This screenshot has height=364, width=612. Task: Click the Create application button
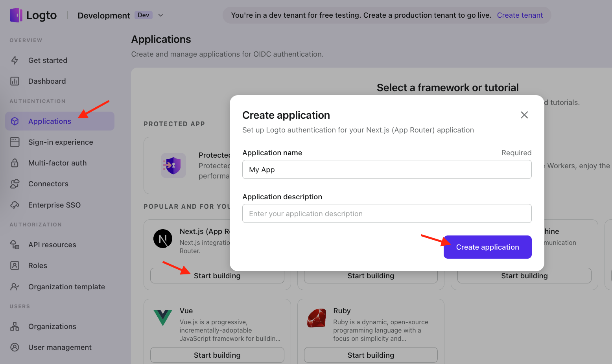pyautogui.click(x=487, y=247)
